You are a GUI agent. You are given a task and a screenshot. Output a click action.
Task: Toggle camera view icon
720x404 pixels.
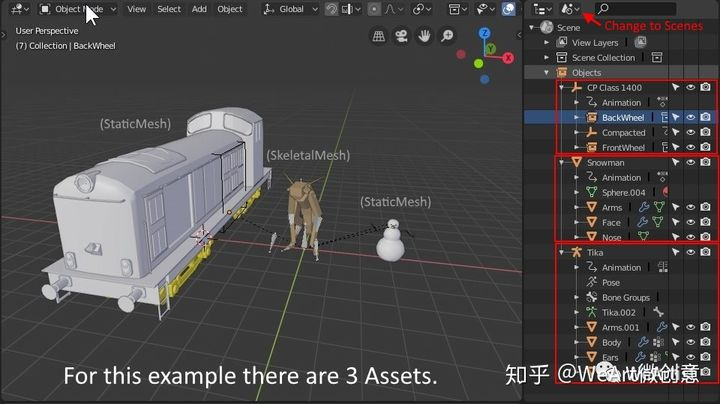tap(401, 36)
